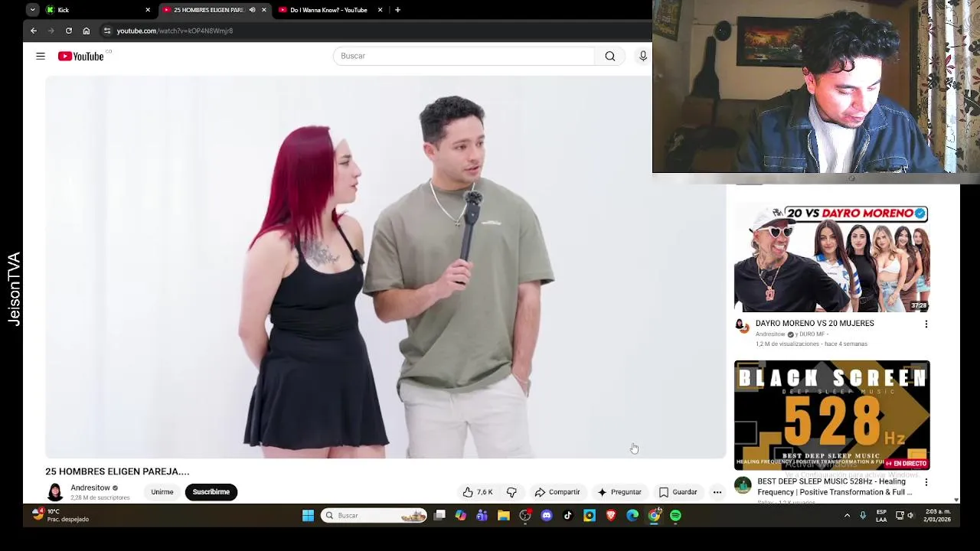Image resolution: width=980 pixels, height=551 pixels.
Task: Switch to Do I Wanna Know? tab
Action: [329, 10]
